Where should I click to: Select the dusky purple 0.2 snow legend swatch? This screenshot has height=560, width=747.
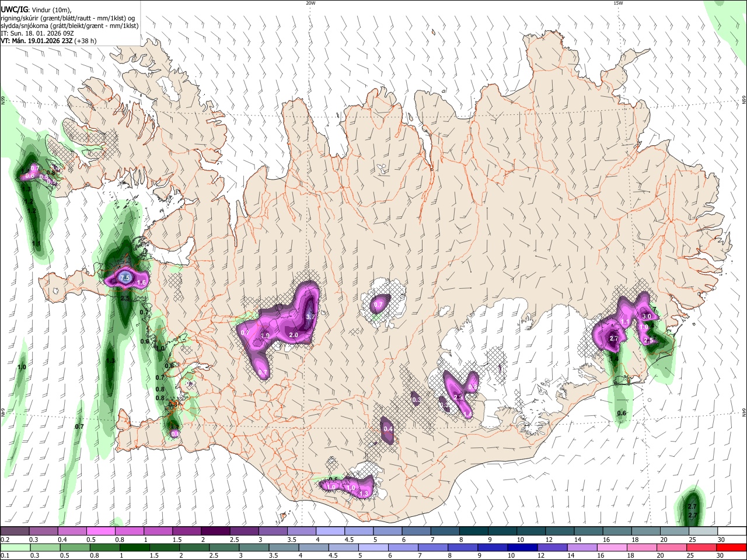click(x=15, y=531)
